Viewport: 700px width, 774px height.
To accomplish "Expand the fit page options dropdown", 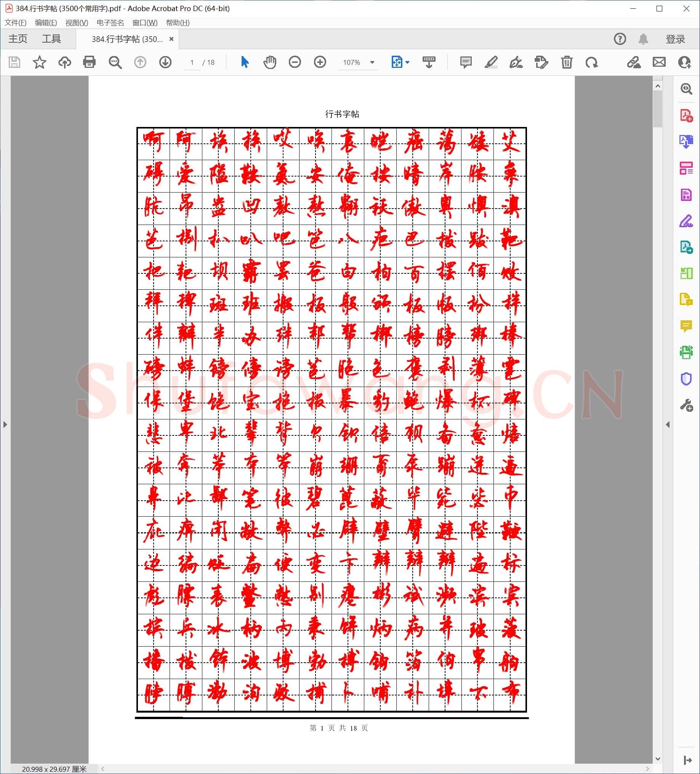I will (408, 62).
